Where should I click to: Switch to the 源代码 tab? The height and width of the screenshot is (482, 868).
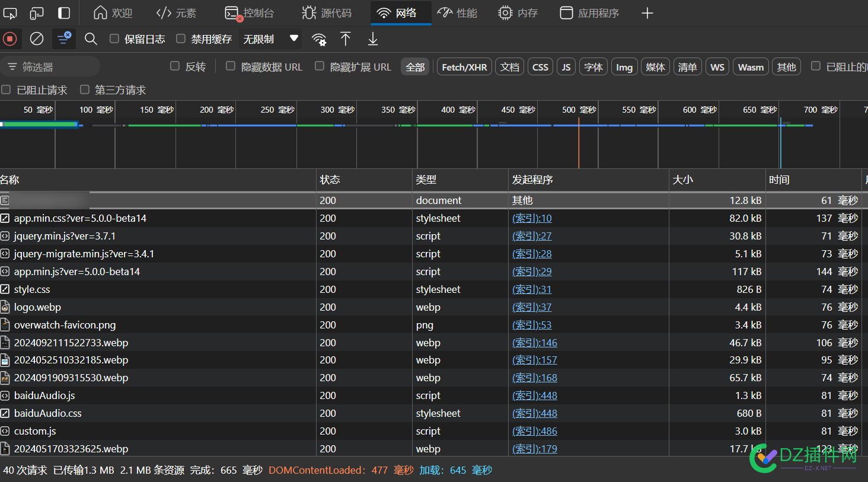(x=327, y=13)
